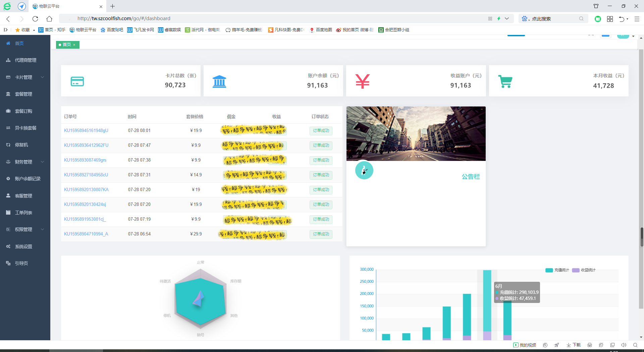Viewport: 644px width, 352px height.
Task: Click the credit card icon for total cards
Action: point(77,81)
